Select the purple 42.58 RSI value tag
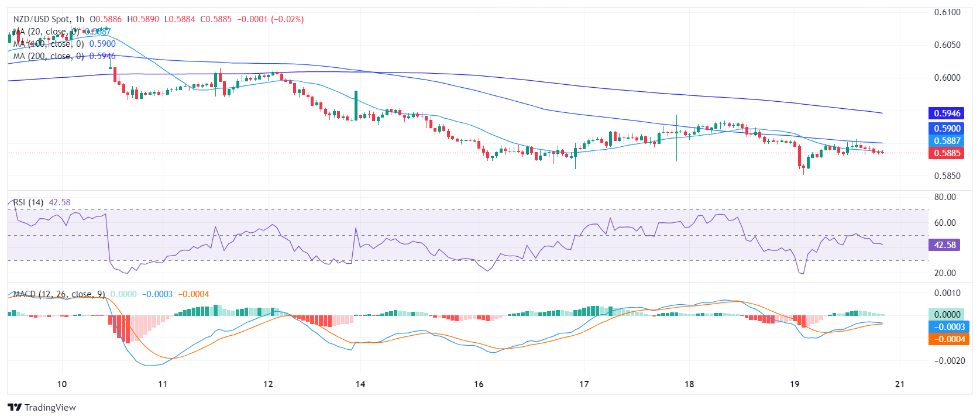This screenshot has height=420, width=980. click(944, 245)
